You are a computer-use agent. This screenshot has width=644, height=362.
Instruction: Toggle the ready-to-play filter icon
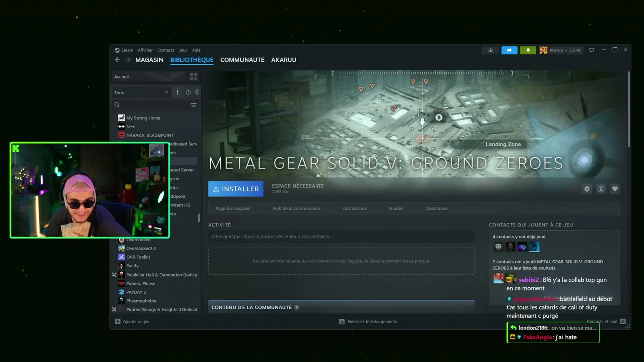[197, 92]
